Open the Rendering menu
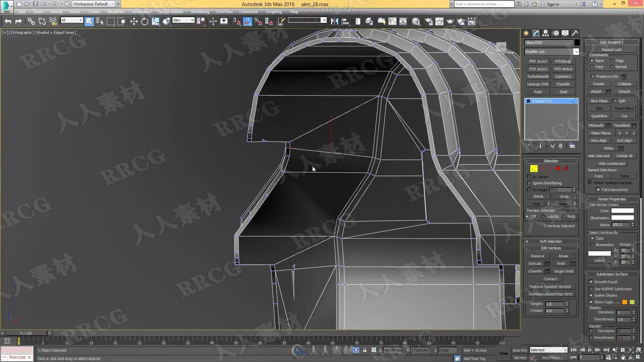 coord(200,12)
